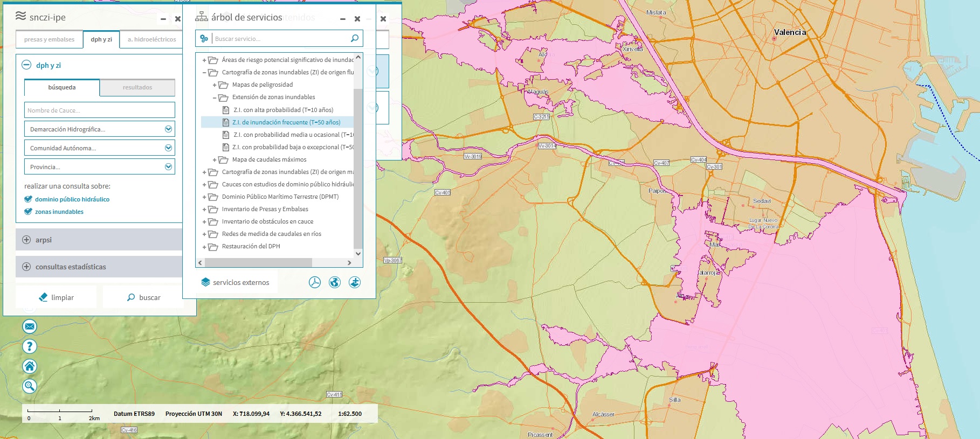The image size is (980, 439).
Task: Click the Datum ETRS89 label
Action: click(x=134, y=414)
